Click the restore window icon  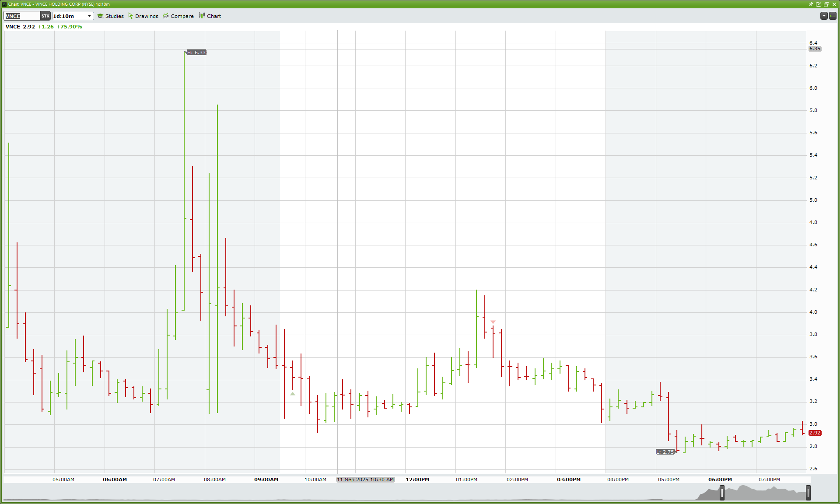coord(826,4)
